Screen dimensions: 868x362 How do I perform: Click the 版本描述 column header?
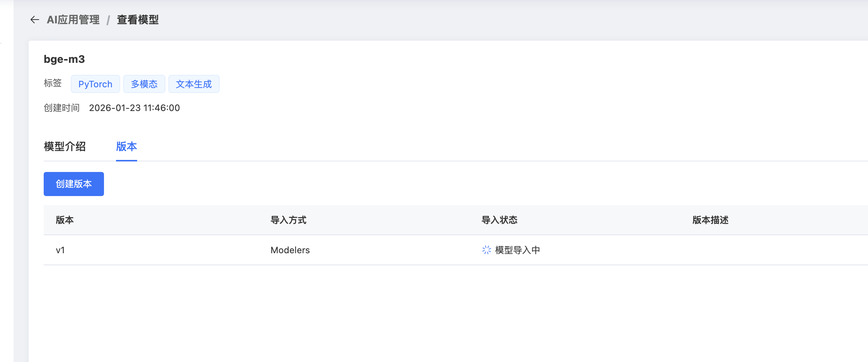[710, 220]
